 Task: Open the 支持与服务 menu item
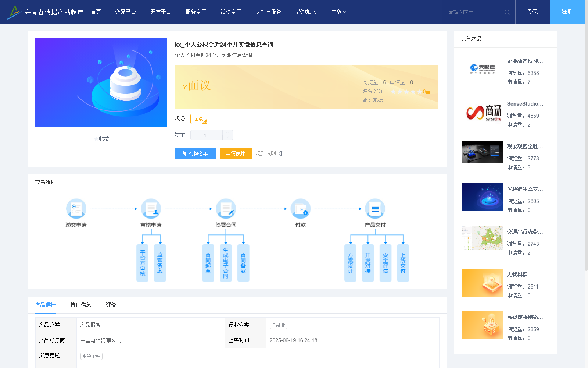click(x=268, y=12)
